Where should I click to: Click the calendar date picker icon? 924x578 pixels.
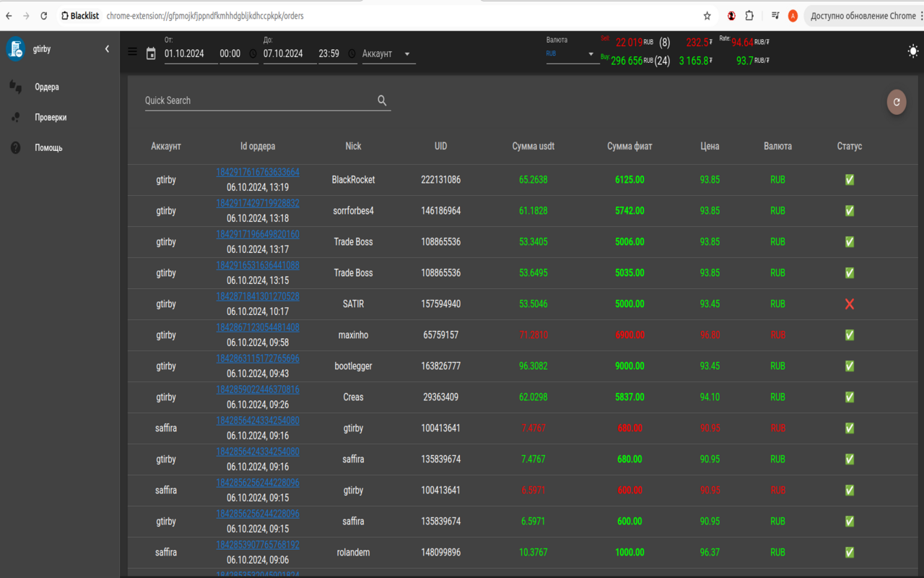[151, 53]
